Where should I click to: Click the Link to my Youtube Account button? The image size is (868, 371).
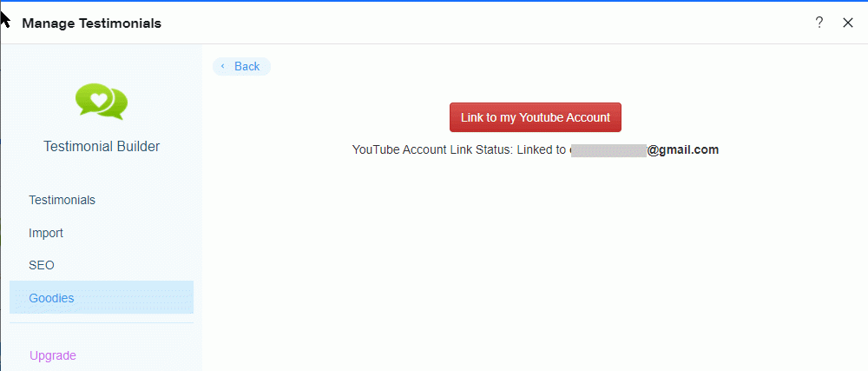[536, 117]
